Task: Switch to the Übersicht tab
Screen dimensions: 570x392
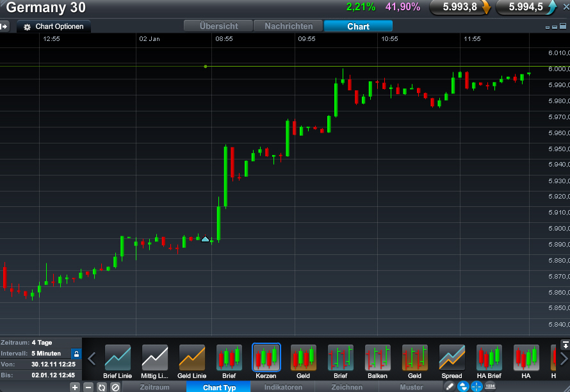Action: point(218,26)
